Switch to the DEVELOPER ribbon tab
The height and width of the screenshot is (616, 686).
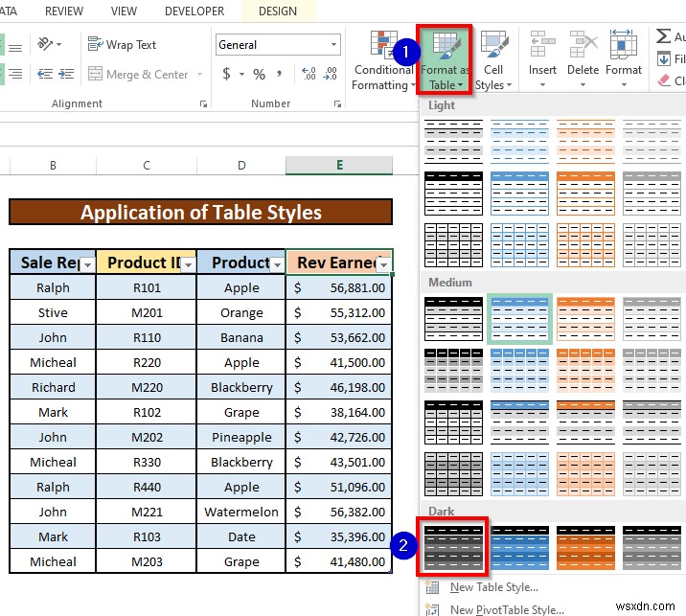[194, 11]
